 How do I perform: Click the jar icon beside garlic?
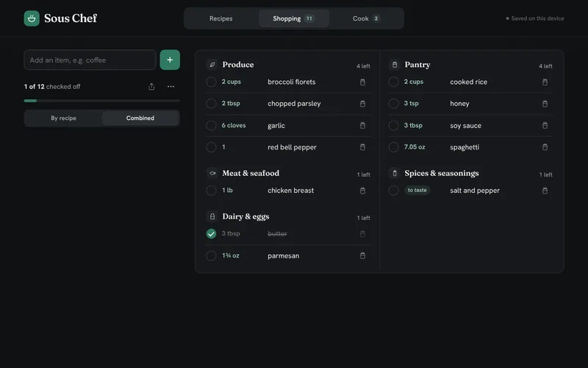coord(362,125)
